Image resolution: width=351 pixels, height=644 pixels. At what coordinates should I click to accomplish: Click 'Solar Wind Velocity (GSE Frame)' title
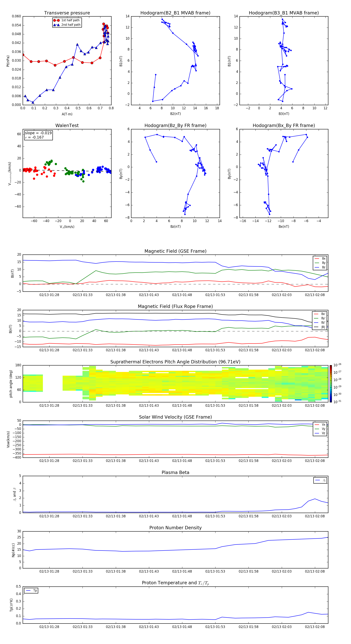[x=175, y=417]
